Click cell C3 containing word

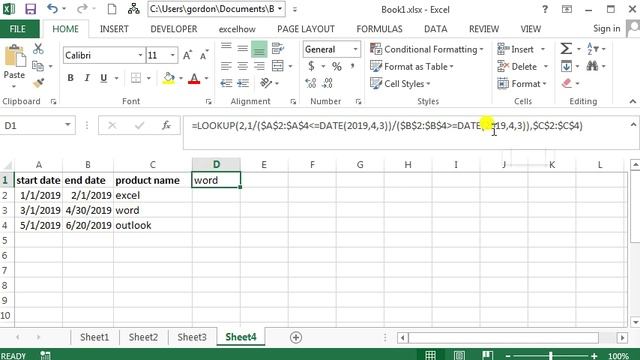pyautogui.click(x=153, y=210)
